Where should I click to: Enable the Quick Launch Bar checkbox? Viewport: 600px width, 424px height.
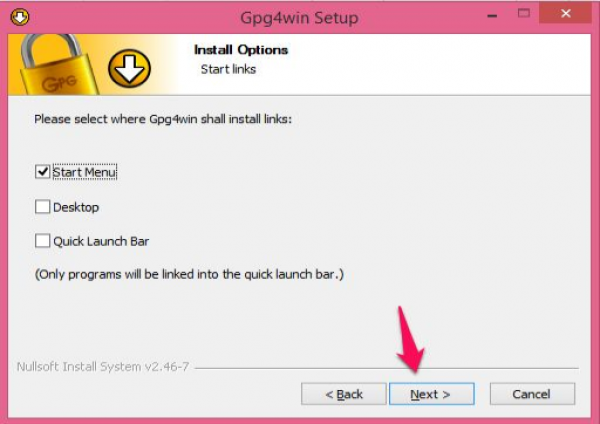point(42,241)
